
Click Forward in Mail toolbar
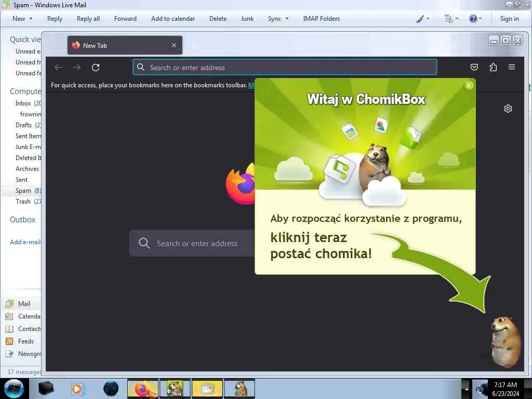125,19
